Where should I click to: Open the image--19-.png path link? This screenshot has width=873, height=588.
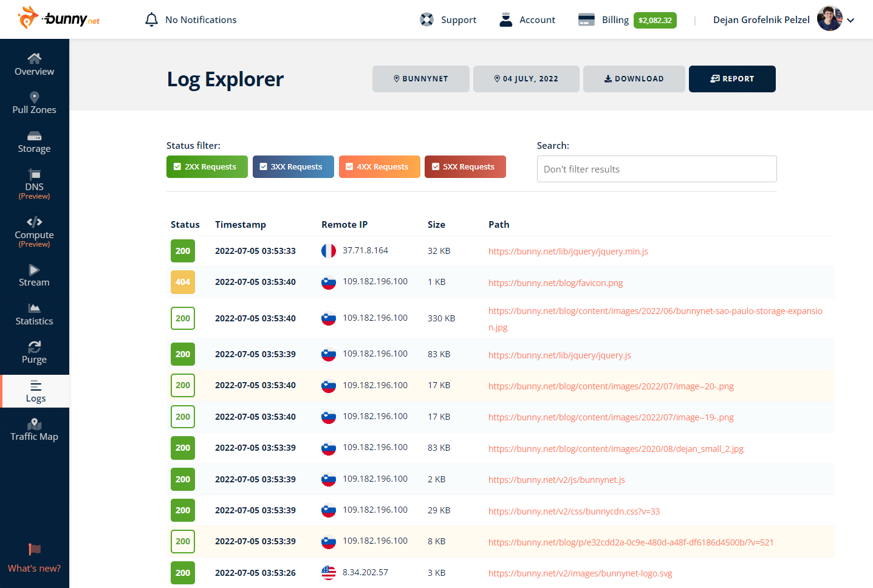click(611, 417)
